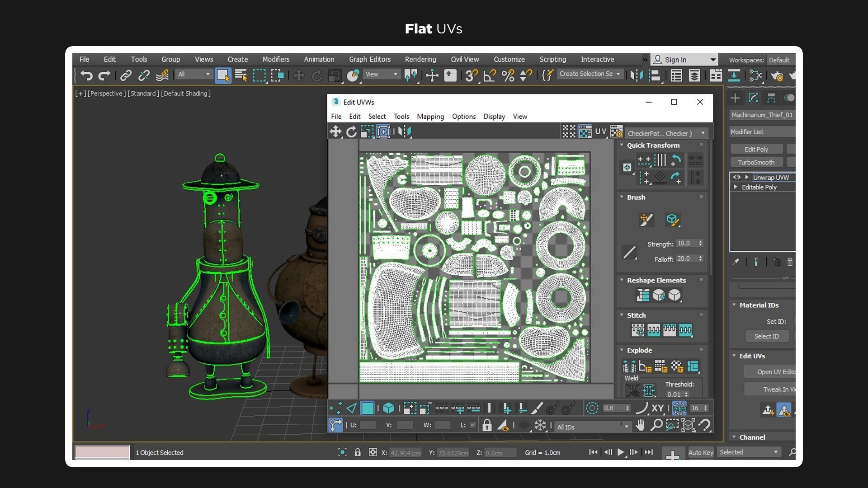Collapse the Quick Transform rollout
Screen dimensions: 868x488
pos(622,145)
